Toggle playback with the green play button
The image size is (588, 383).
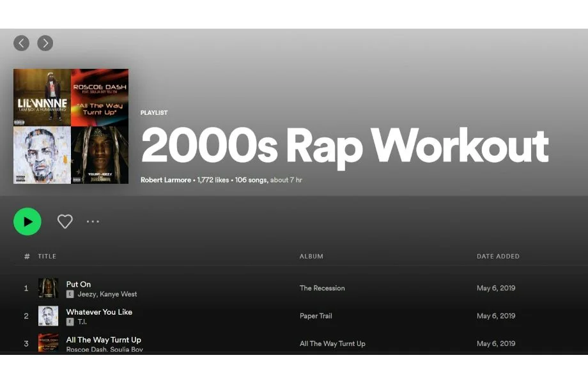(27, 221)
